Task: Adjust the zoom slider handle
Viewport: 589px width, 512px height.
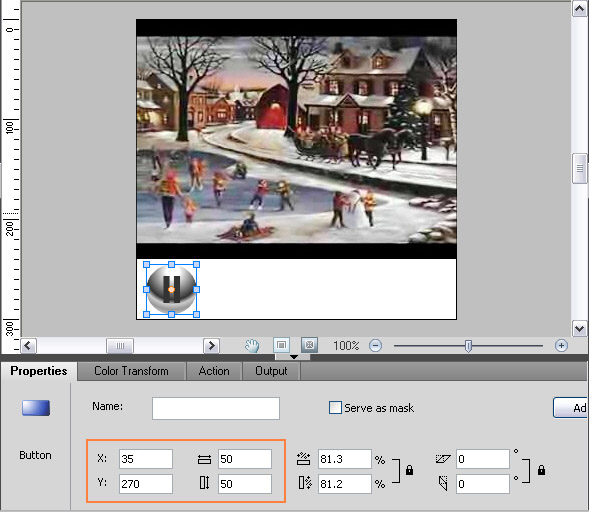Action: [468, 346]
